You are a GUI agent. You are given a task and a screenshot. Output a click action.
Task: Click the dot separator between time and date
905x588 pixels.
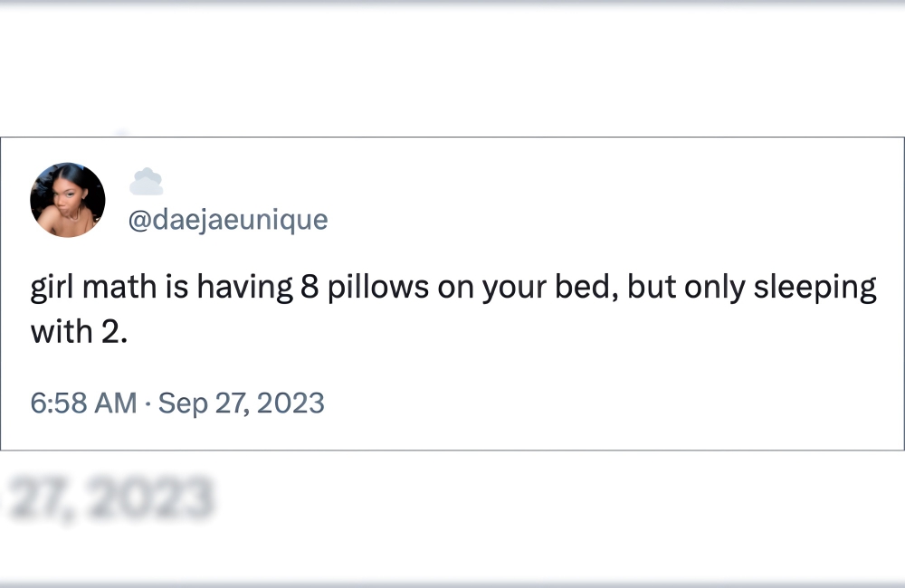click(x=148, y=403)
